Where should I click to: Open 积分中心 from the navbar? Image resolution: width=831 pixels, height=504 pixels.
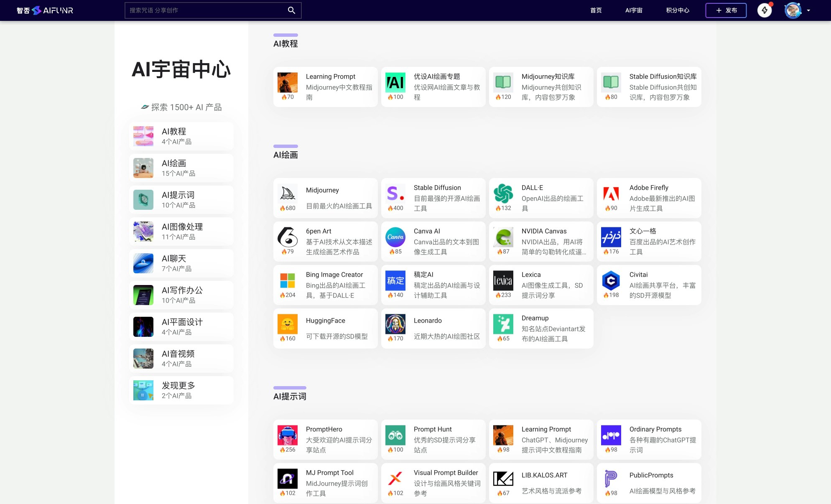tap(678, 10)
